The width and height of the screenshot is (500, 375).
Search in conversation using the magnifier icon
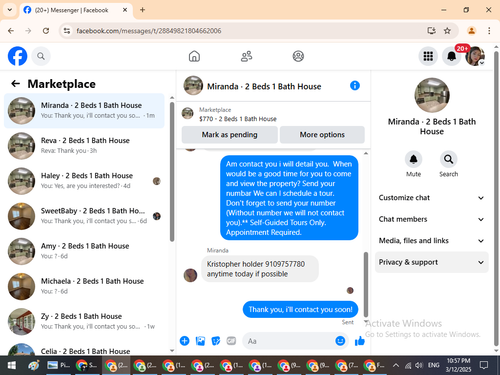[448, 159]
